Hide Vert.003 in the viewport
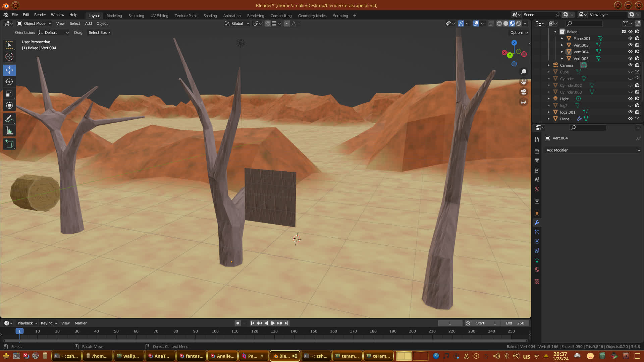 click(630, 45)
